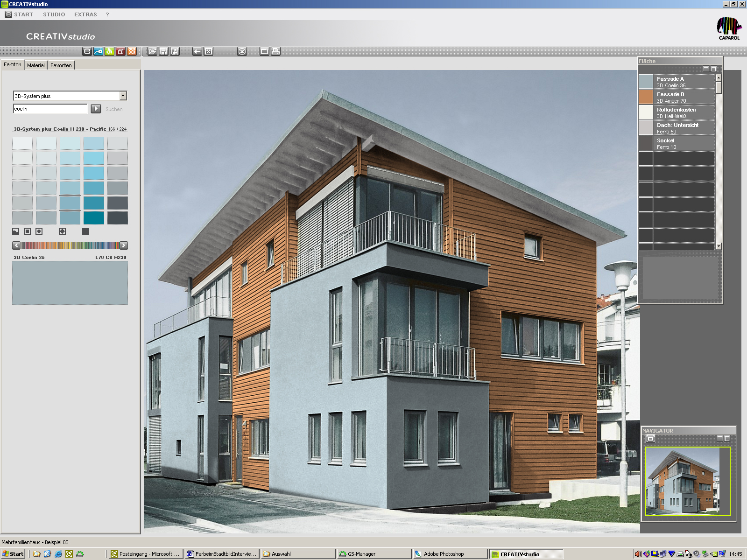Click the Windows Start button

point(13,554)
